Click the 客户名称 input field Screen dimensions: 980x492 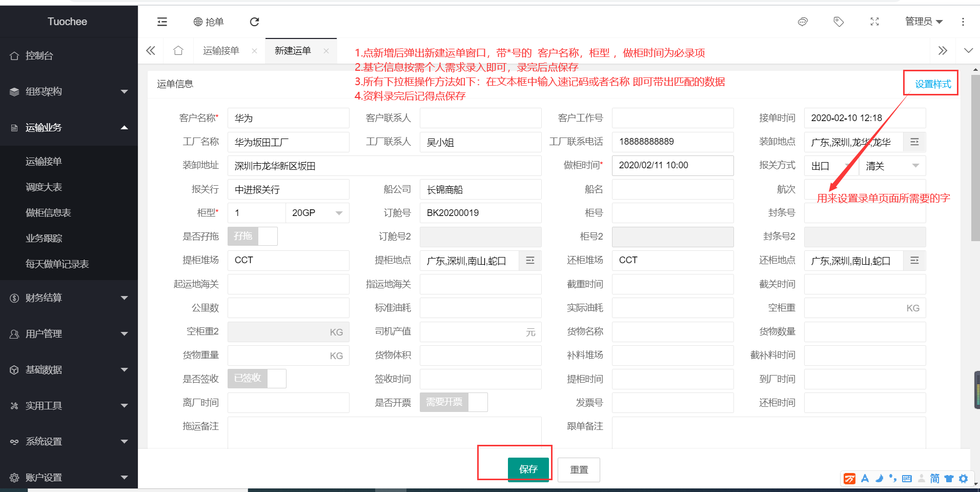click(289, 118)
